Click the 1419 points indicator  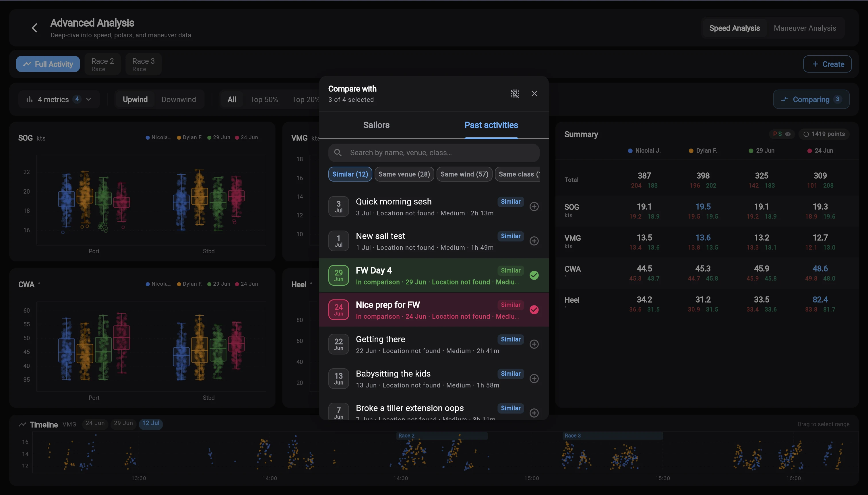tap(824, 134)
